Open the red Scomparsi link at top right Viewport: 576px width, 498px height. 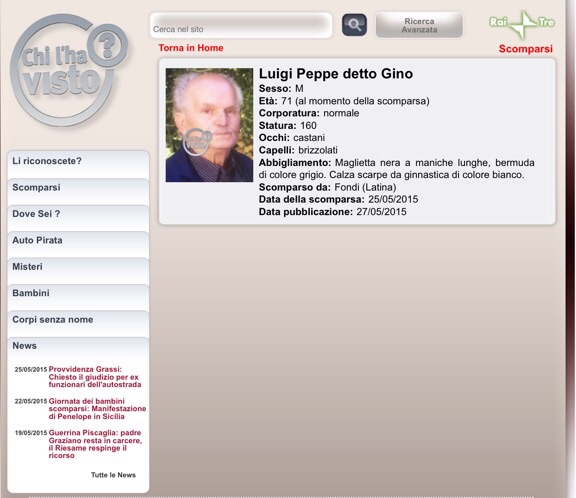click(x=525, y=49)
